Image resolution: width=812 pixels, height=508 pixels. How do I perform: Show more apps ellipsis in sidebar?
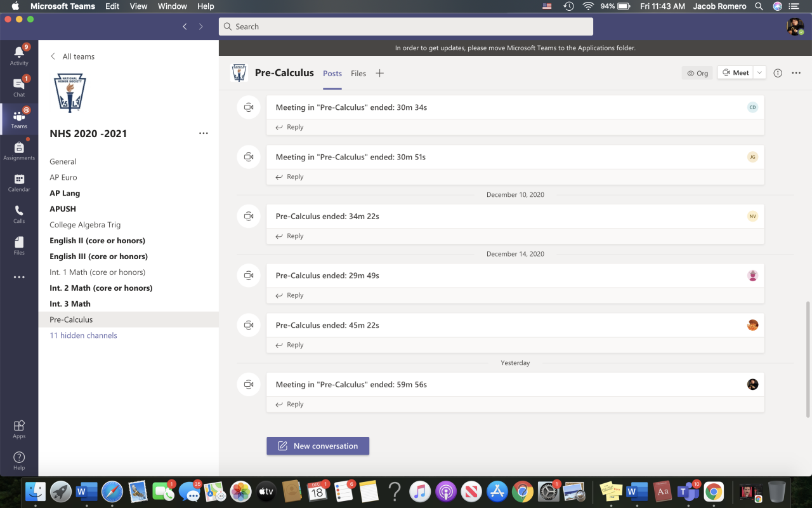tap(19, 277)
